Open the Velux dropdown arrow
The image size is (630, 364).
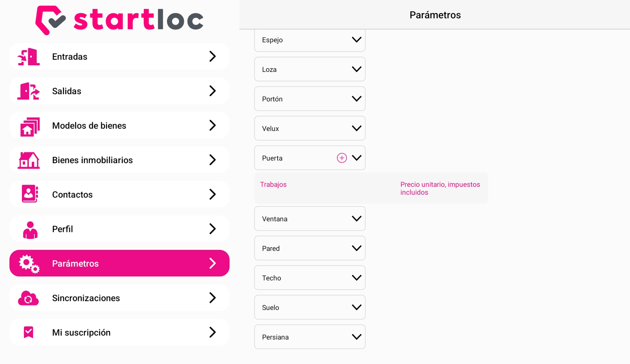[357, 128]
